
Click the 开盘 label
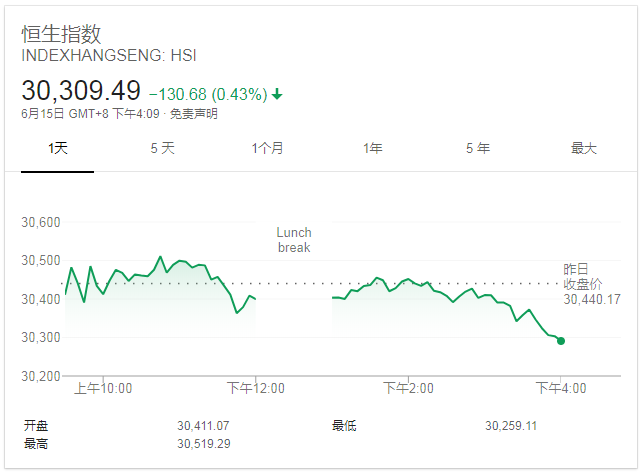click(36, 426)
